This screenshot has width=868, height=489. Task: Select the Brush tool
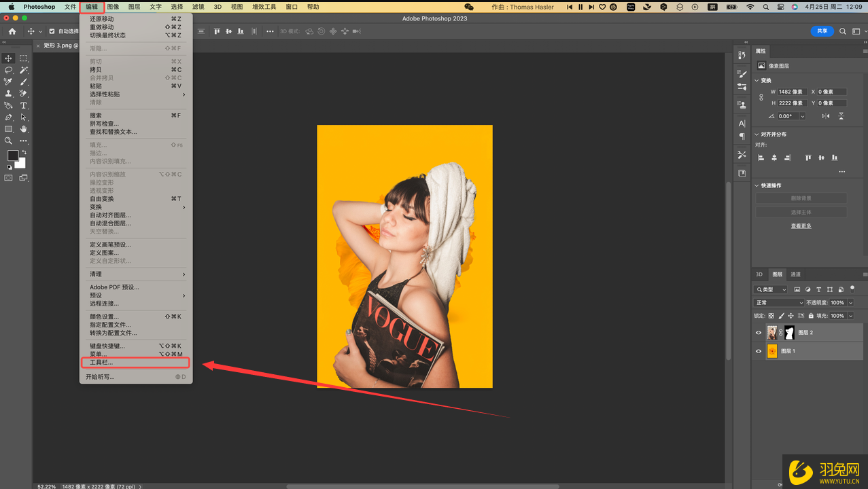coord(24,81)
